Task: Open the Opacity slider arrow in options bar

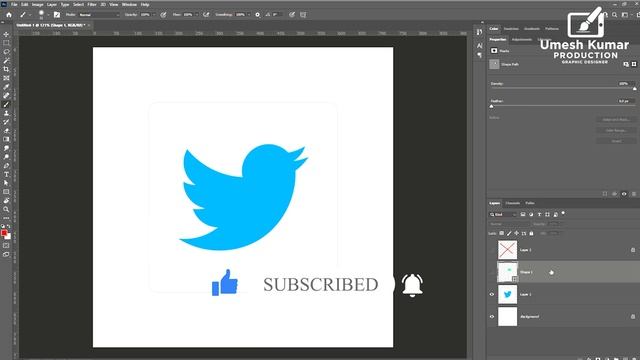Action: (x=154, y=15)
